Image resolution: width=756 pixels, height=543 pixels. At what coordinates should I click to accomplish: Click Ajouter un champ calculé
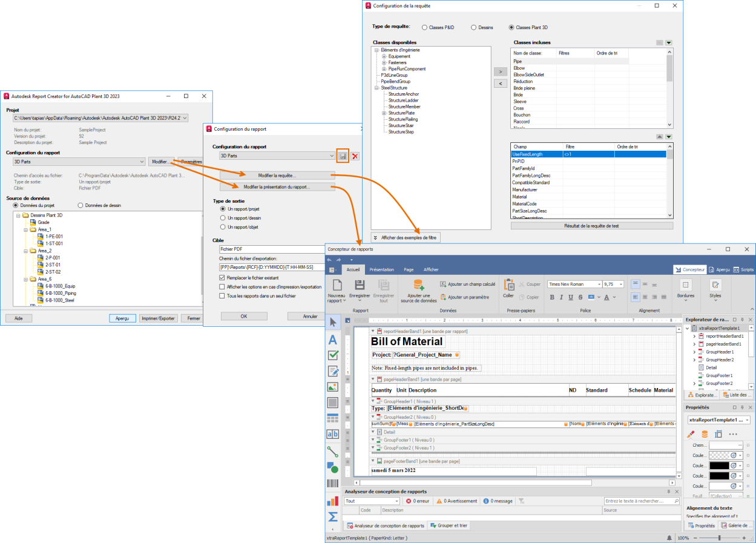(467, 283)
